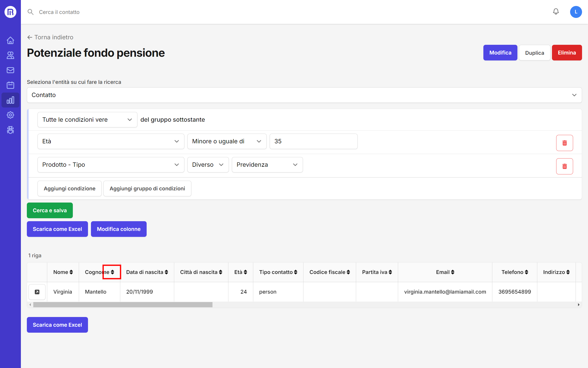The image size is (588, 368).
Task: Open the Minore o uguale di dropdown
Action: (x=227, y=141)
